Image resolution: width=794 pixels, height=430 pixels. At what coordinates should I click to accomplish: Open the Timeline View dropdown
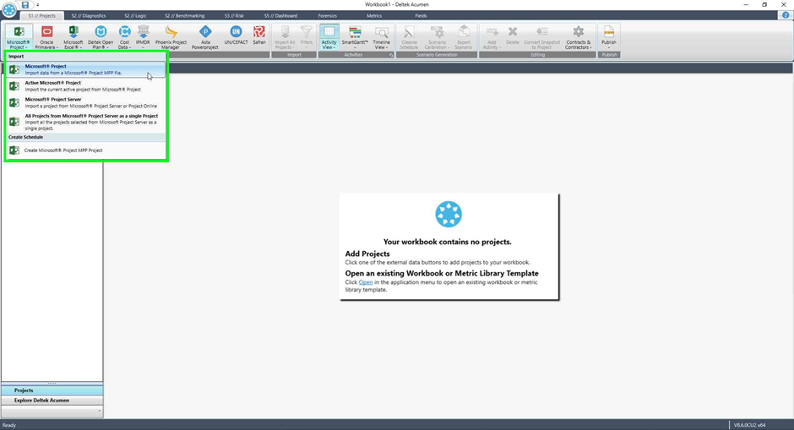click(x=381, y=37)
